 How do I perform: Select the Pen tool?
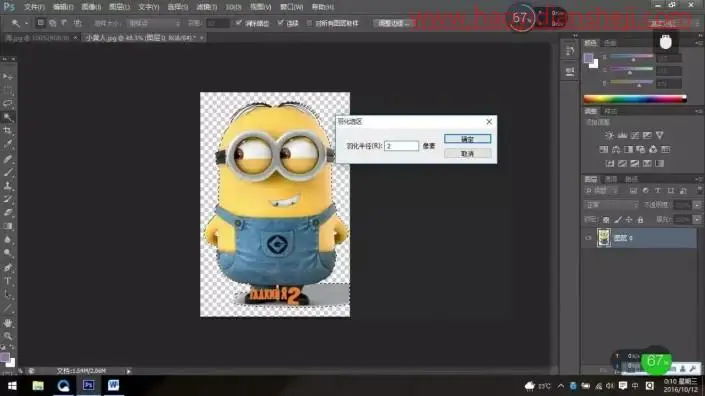(x=8, y=267)
